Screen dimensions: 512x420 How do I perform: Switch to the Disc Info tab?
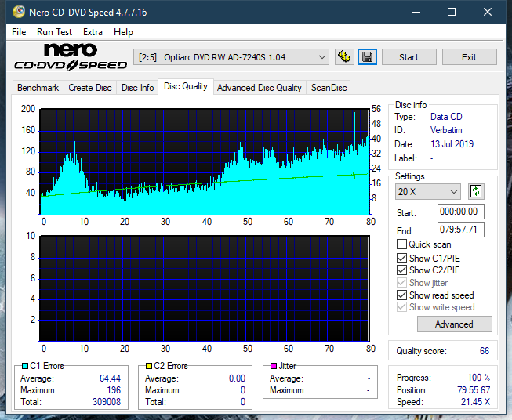point(137,88)
